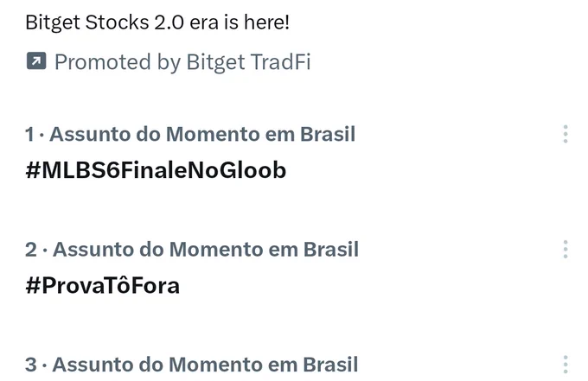Open the #MLBS6FinaleNoGloob hashtag
This screenshot has width=588, height=381.
pos(156,170)
